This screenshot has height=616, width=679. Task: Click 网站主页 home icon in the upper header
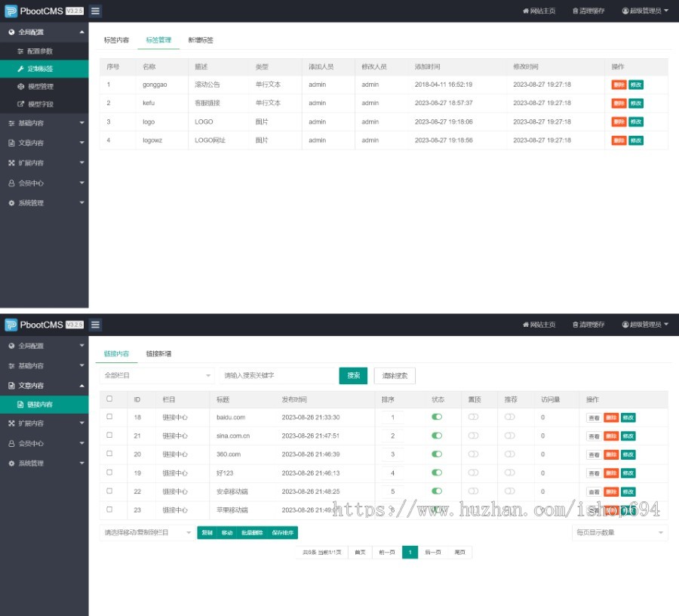pyautogui.click(x=539, y=11)
